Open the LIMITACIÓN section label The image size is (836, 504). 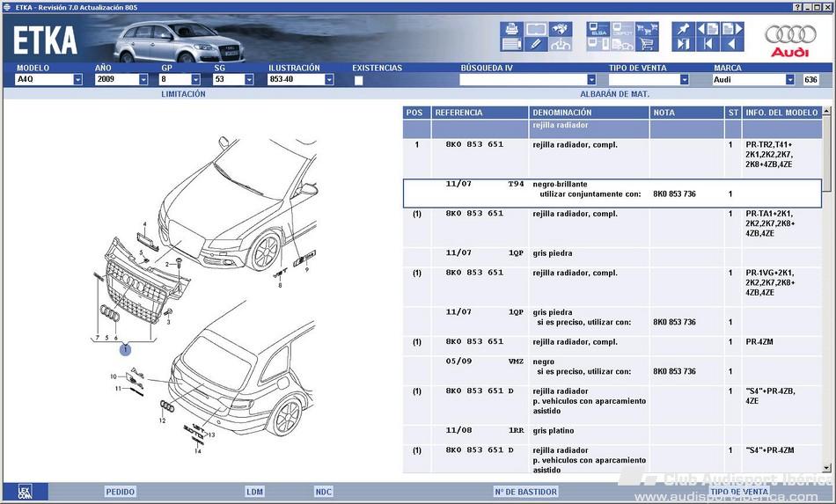click(183, 94)
